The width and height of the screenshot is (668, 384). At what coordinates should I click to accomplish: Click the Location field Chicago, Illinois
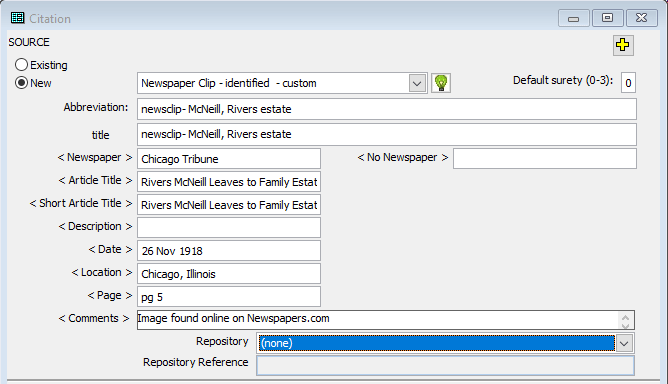tap(229, 274)
